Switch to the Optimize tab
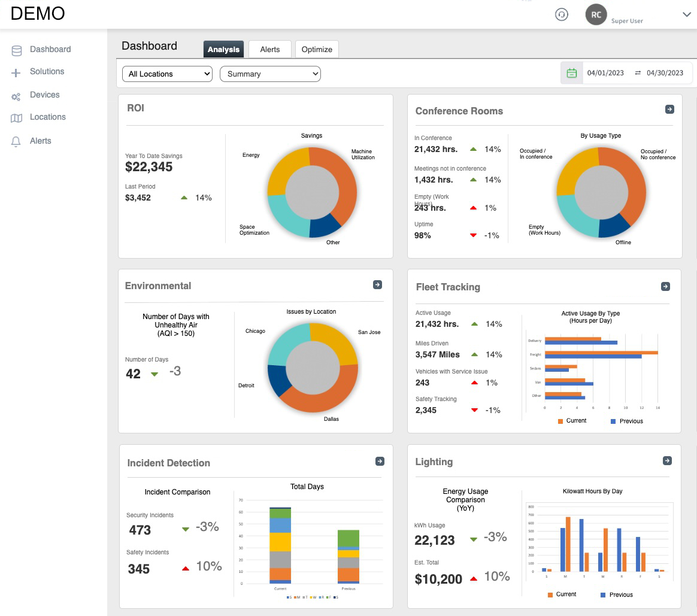Image resolution: width=697 pixels, height=616 pixels. coord(317,49)
